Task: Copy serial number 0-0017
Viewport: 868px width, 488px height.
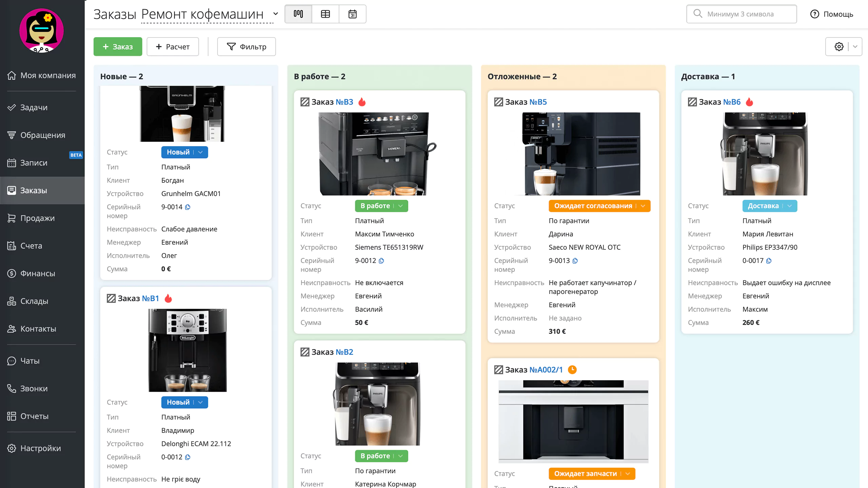Action: coord(769,261)
